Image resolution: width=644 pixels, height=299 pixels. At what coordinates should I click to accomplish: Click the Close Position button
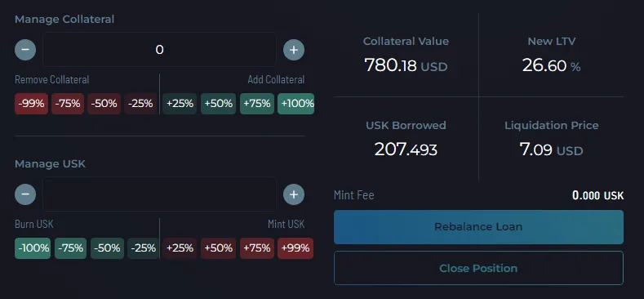pos(478,268)
